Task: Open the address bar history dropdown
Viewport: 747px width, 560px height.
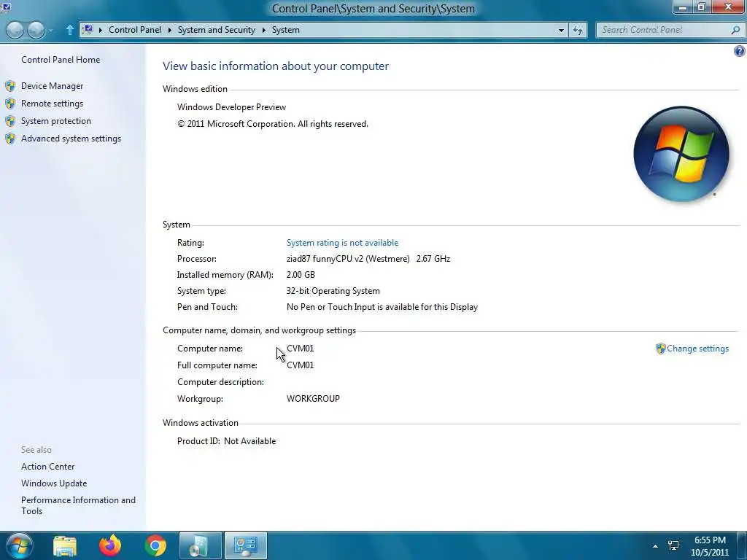Action: coord(561,30)
